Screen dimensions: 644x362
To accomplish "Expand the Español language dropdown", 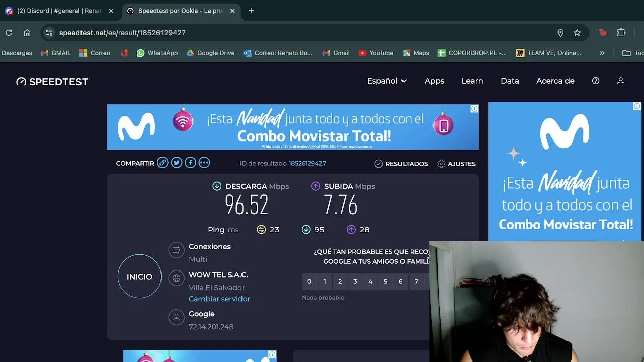I will coord(387,81).
